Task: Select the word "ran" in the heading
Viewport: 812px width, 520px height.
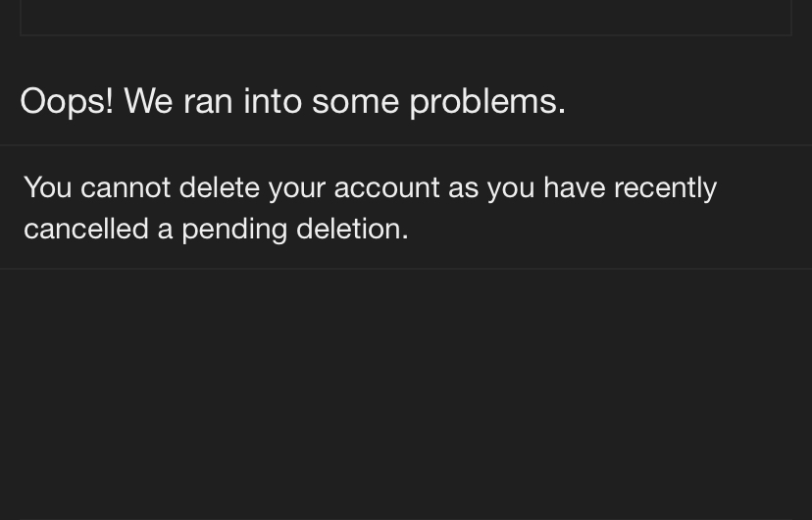Action: tap(208, 101)
